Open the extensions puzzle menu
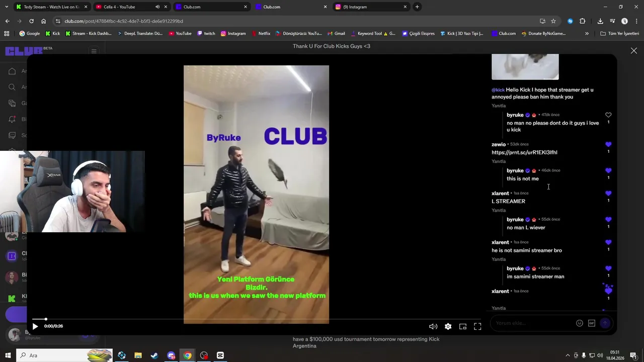 [583, 21]
